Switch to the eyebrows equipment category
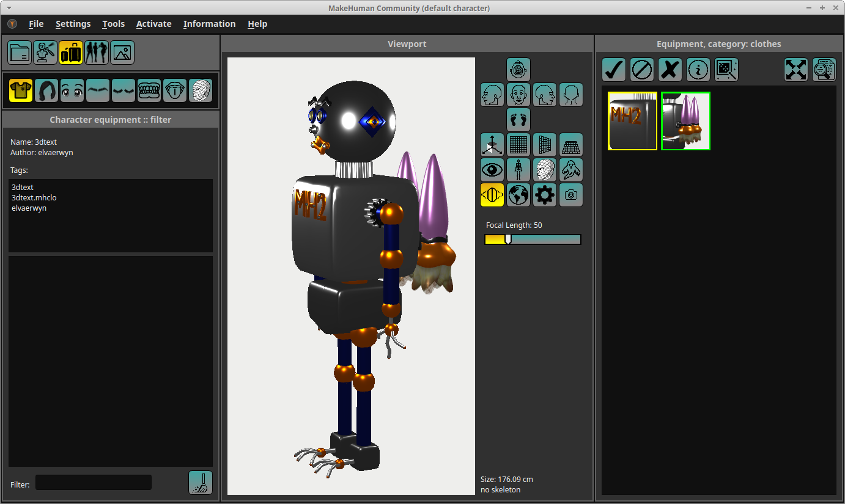 (98, 90)
